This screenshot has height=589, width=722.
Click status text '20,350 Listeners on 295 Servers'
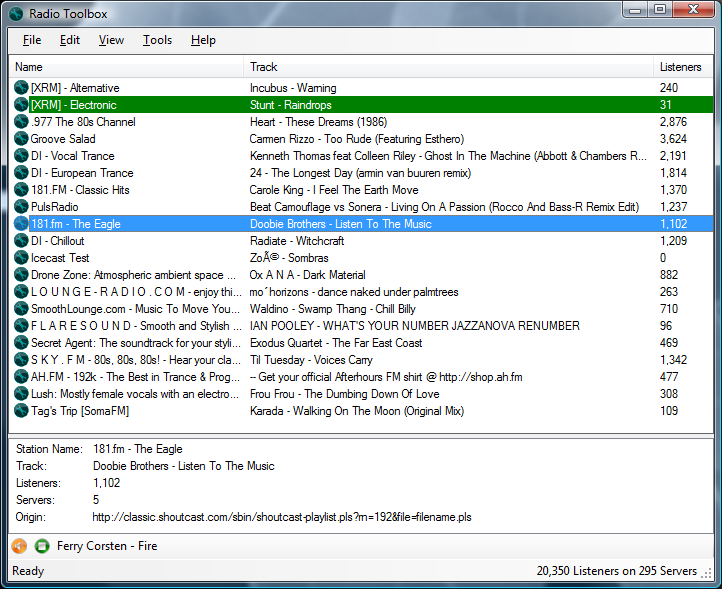(617, 571)
